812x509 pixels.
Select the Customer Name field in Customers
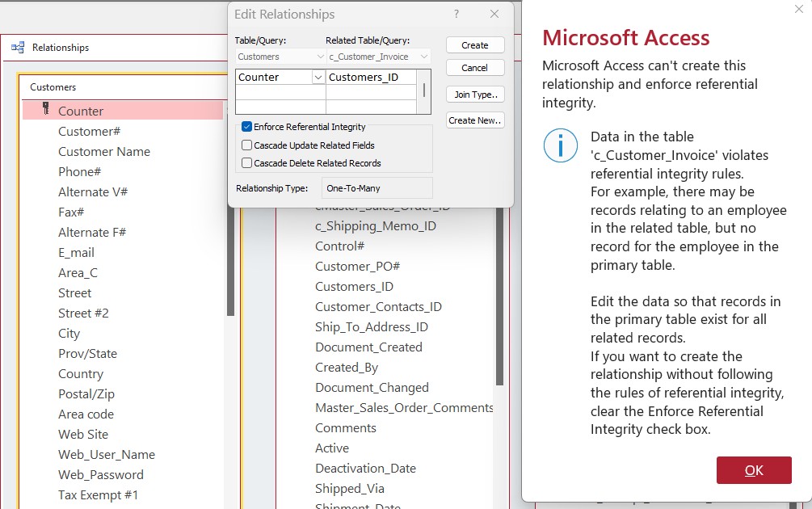[104, 151]
